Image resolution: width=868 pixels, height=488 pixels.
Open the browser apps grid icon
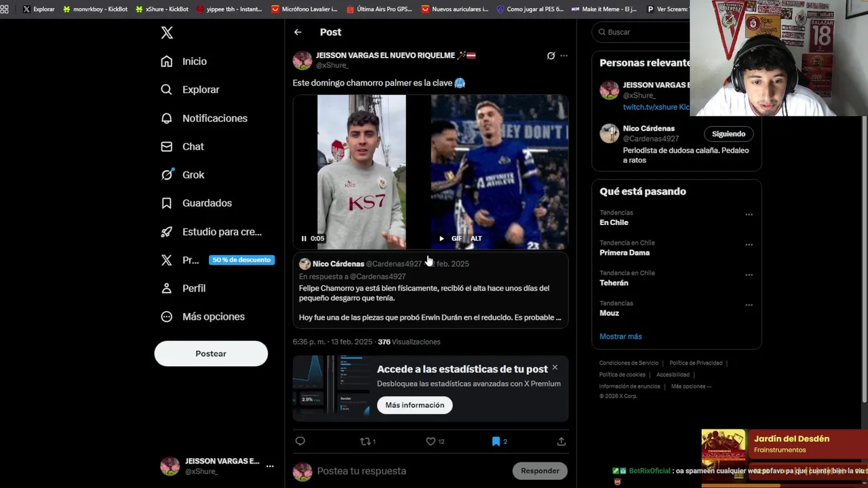5,9
